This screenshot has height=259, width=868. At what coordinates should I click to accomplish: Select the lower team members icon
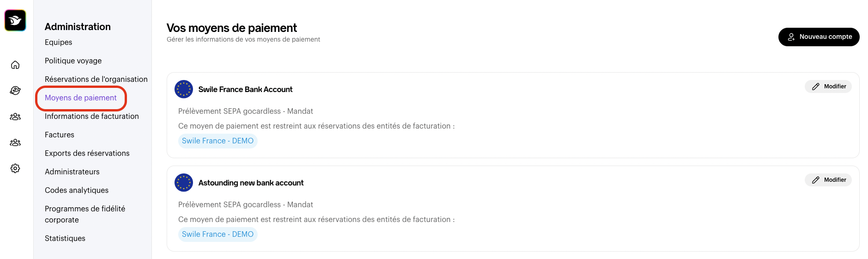[x=15, y=142]
